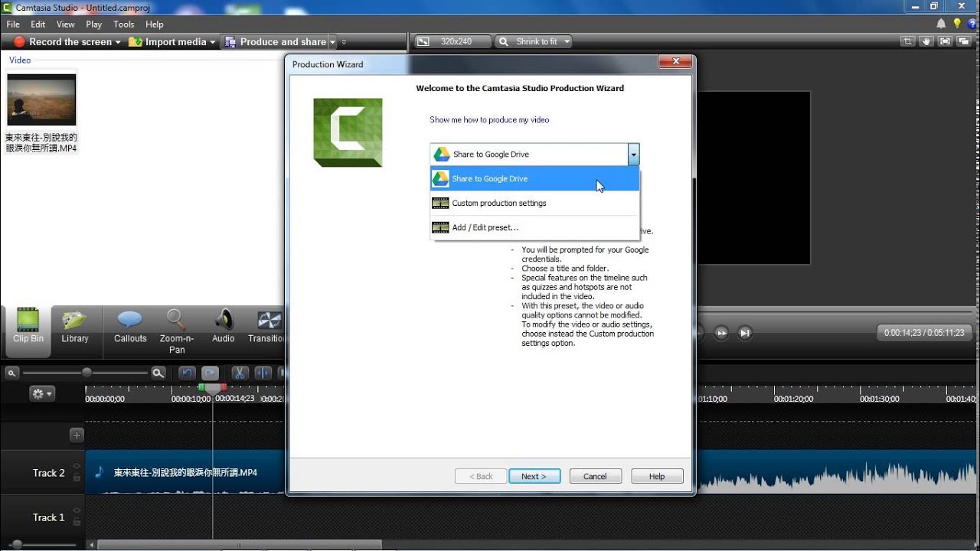This screenshot has width=980, height=551.
Task: Select the pan hand tool in preview
Action: (x=926, y=42)
